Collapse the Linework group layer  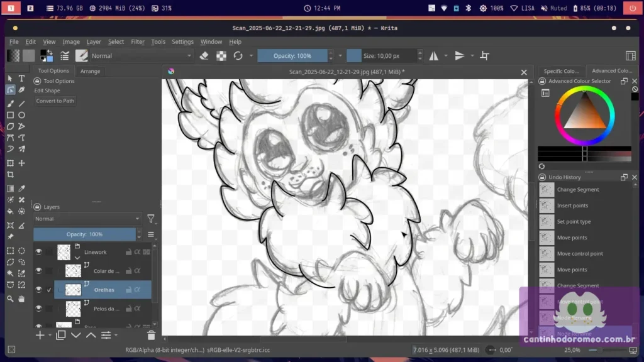pos(77,258)
